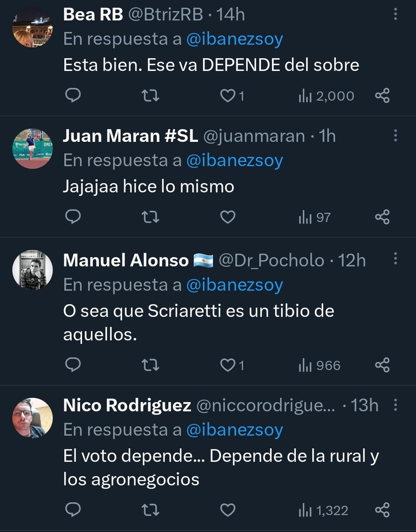Open Nico Rodriguez's profile picture

coord(32,418)
